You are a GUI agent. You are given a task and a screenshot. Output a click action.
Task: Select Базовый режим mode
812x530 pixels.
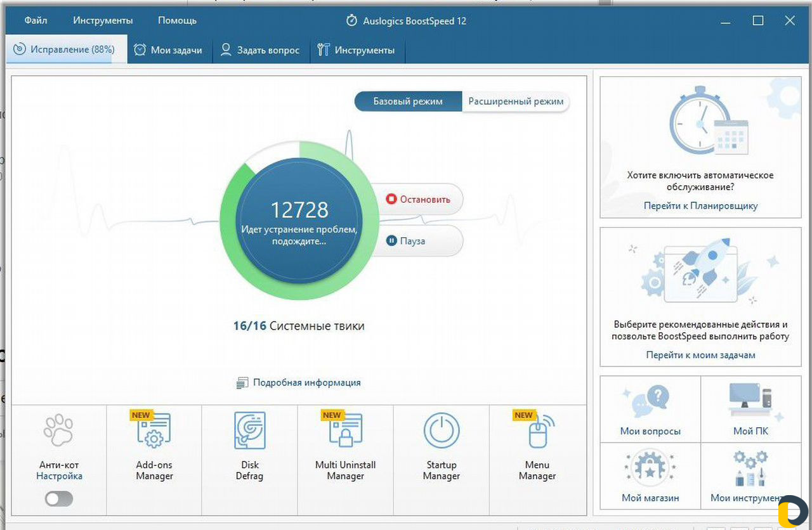pyautogui.click(x=408, y=101)
